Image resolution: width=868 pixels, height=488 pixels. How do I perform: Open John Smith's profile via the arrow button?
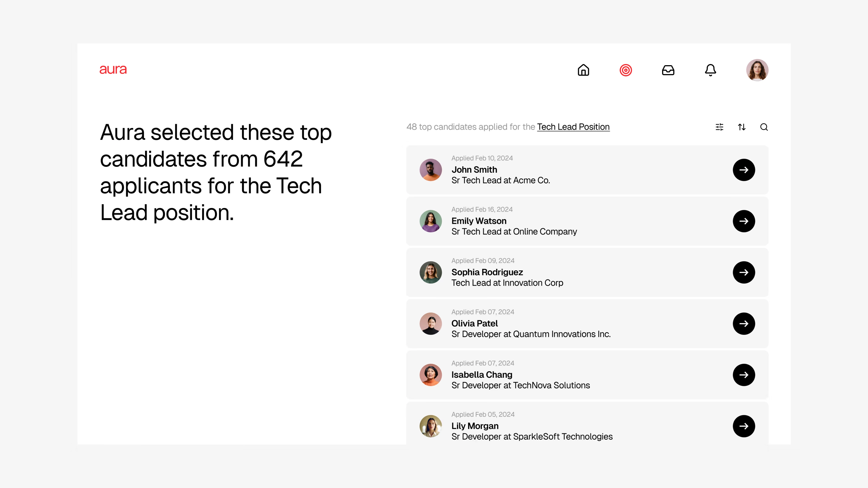[744, 170]
